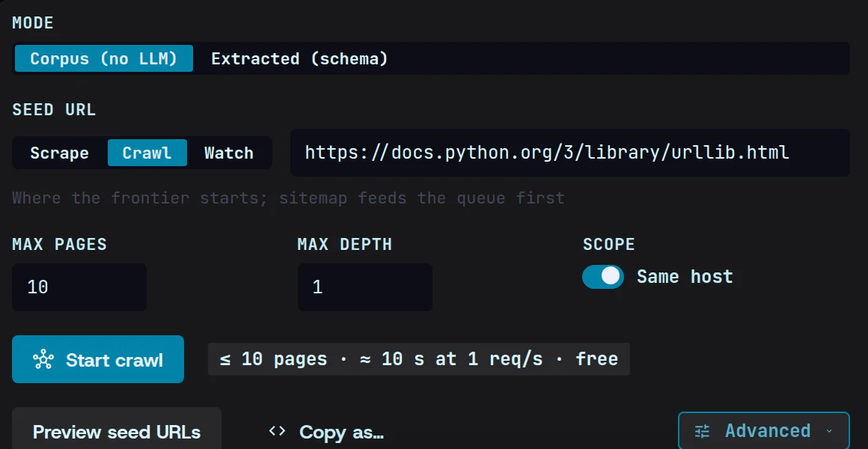The width and height of the screenshot is (868, 449).
Task: Choose the Scrape option
Action: pyautogui.click(x=59, y=153)
